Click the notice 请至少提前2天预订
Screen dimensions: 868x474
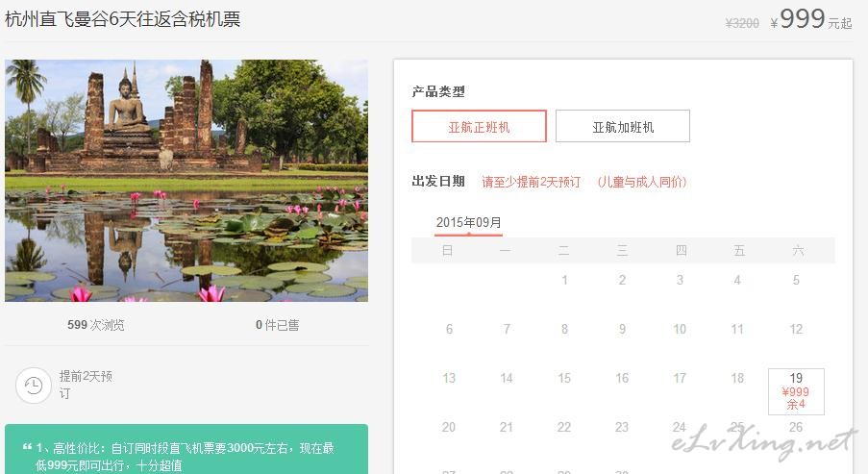tap(531, 182)
